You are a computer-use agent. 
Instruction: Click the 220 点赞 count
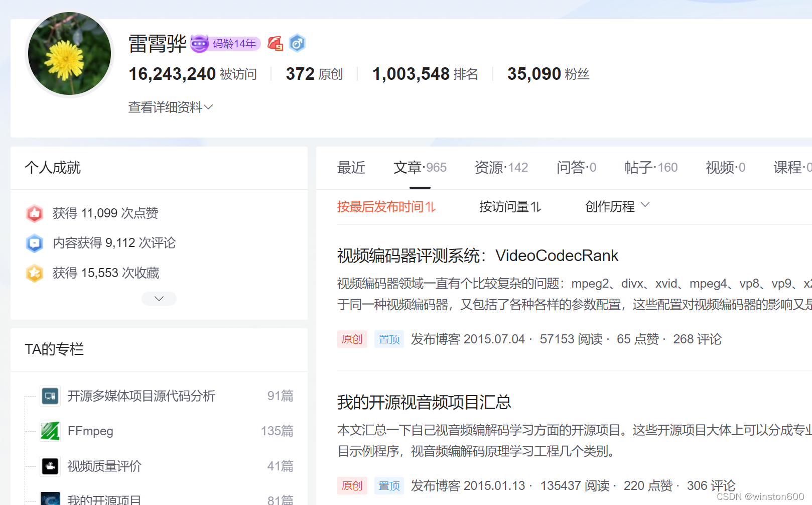tap(648, 486)
